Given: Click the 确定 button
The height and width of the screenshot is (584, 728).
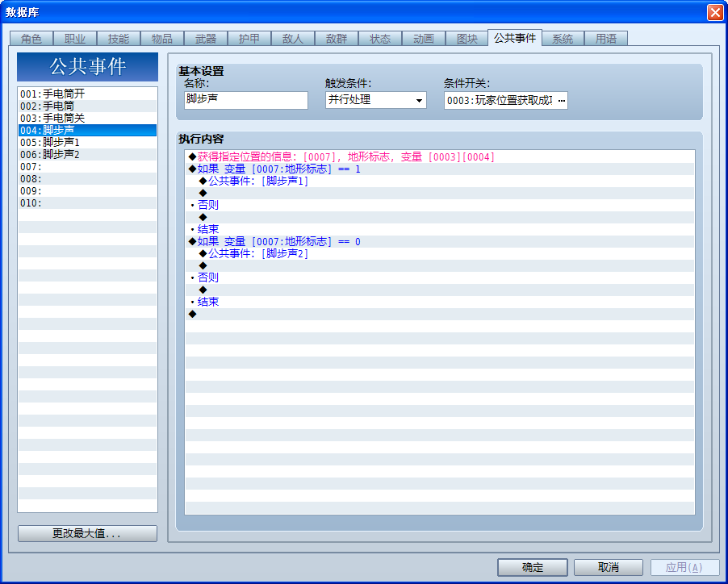Looking at the screenshot, I should click(533, 567).
